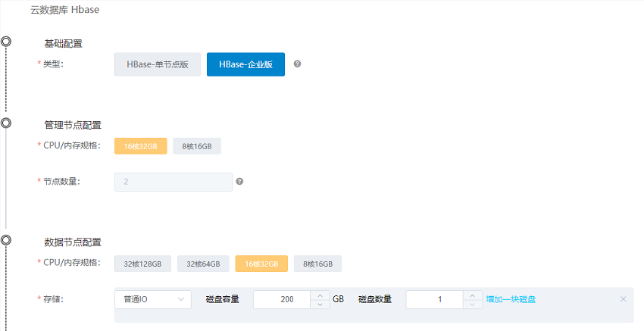Image resolution: width=644 pixels, height=331 pixels.
Task: Pick 16核32GB for management node spec
Action: pyautogui.click(x=140, y=146)
